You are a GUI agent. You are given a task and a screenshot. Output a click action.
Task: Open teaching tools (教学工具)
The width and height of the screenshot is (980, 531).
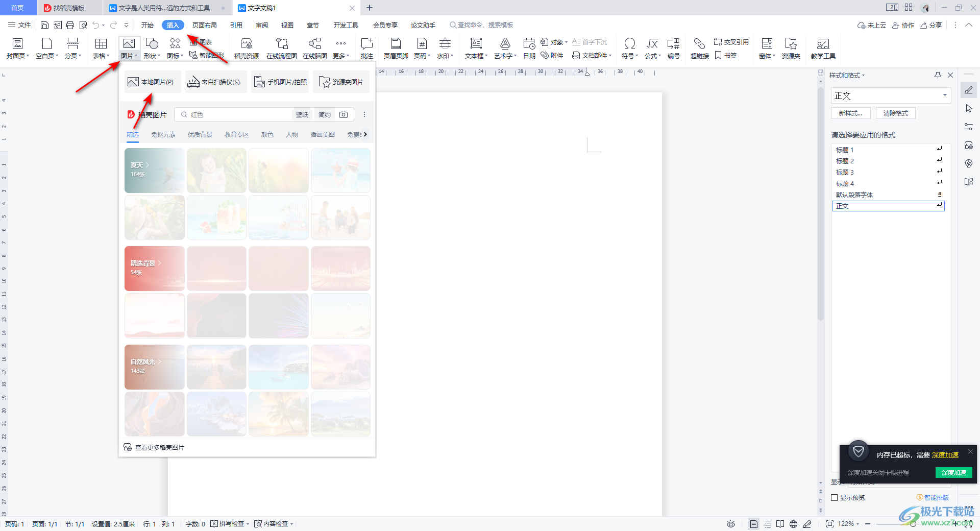[823, 49]
